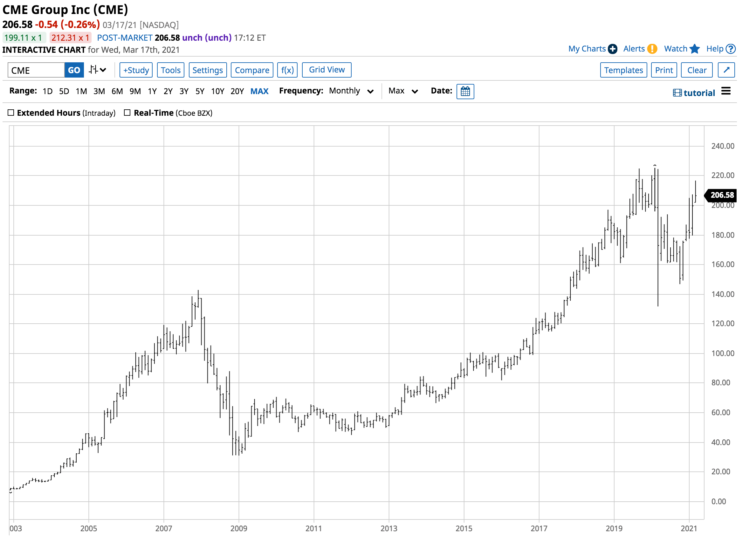The height and width of the screenshot is (543, 756).
Task: Click the Help question mark icon
Action: point(730,49)
